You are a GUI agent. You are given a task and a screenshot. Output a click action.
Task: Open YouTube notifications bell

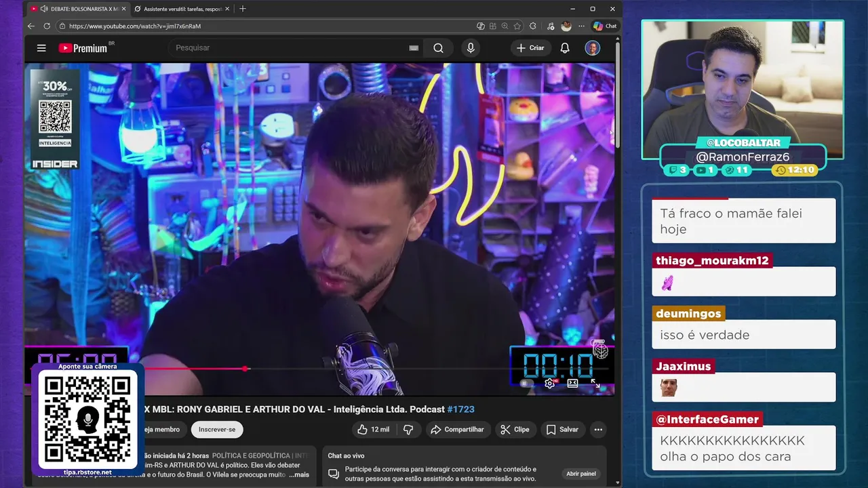pos(565,48)
